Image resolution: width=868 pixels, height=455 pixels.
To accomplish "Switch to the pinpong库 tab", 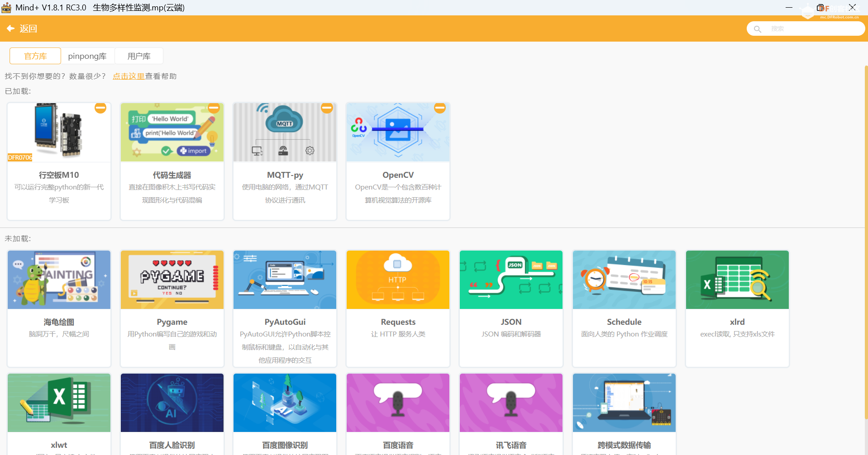I will click(x=87, y=56).
